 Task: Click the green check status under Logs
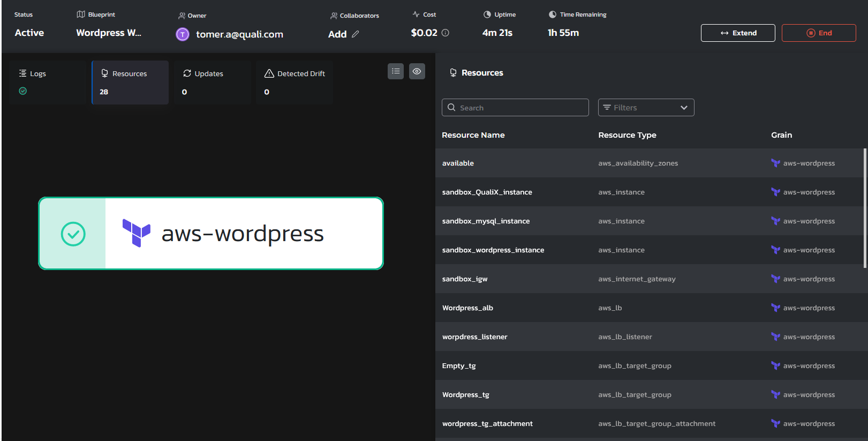[x=22, y=91]
